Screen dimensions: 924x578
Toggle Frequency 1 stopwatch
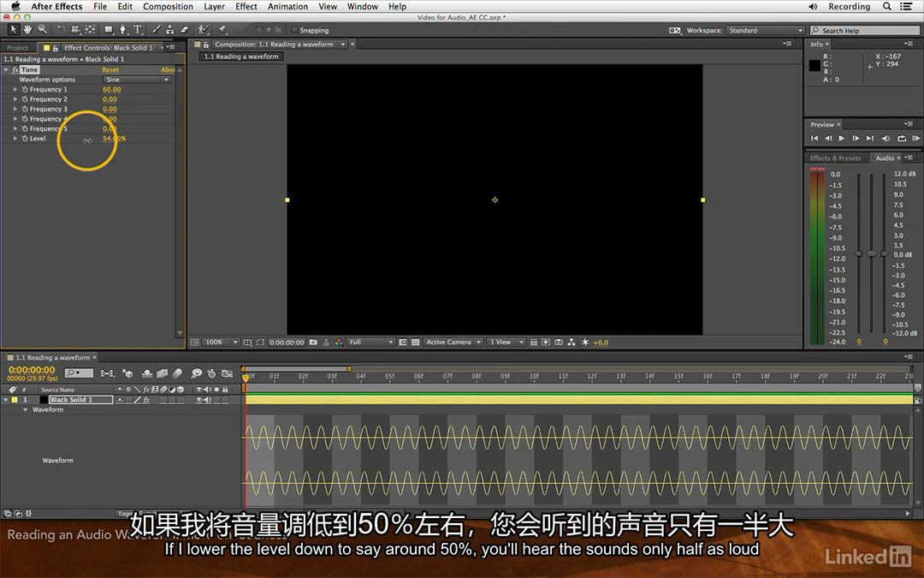tap(25, 90)
